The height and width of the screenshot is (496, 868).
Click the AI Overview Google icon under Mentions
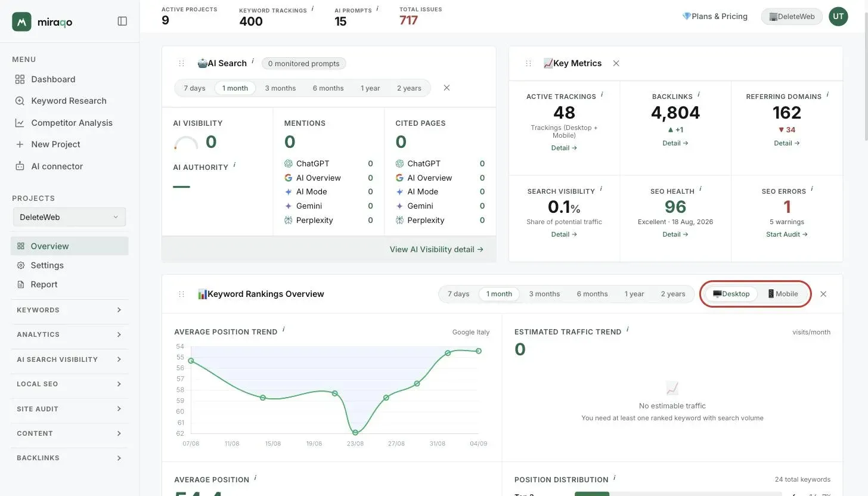coord(289,178)
